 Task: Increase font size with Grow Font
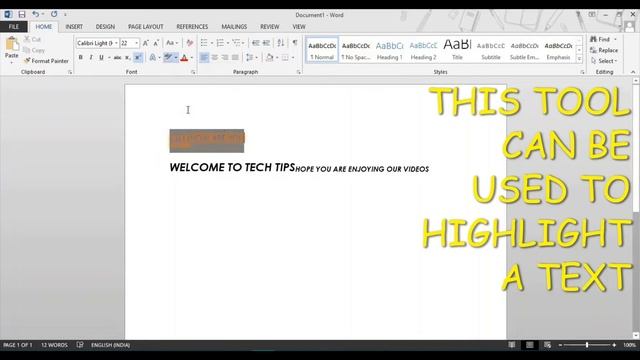click(x=146, y=43)
